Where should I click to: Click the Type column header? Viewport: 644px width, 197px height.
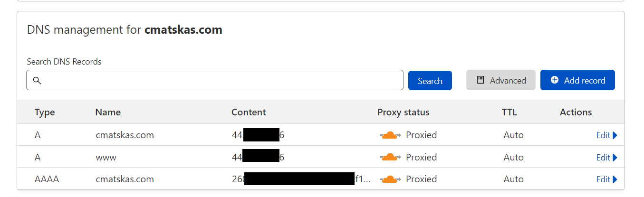coord(45,113)
